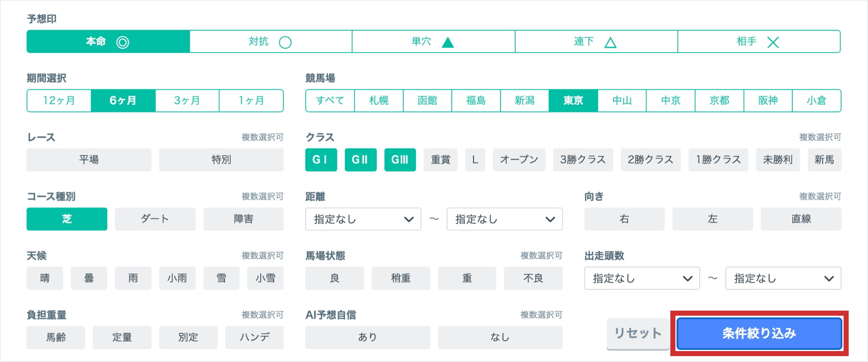Choose ハンデ weight type
Screen dimensions: 868x362
coord(254,337)
